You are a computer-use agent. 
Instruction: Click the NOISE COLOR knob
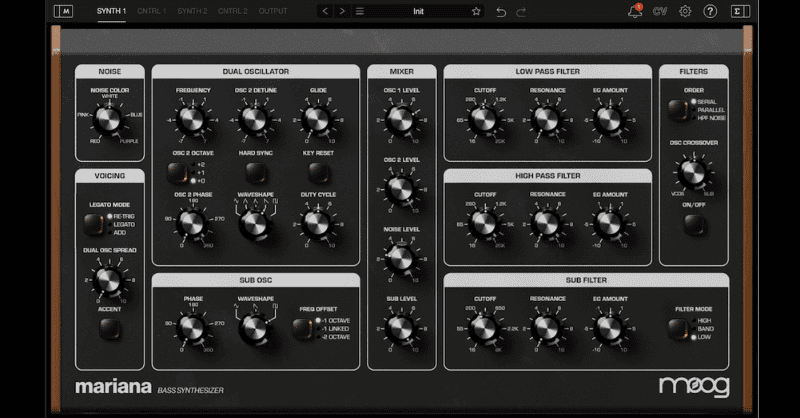108,120
